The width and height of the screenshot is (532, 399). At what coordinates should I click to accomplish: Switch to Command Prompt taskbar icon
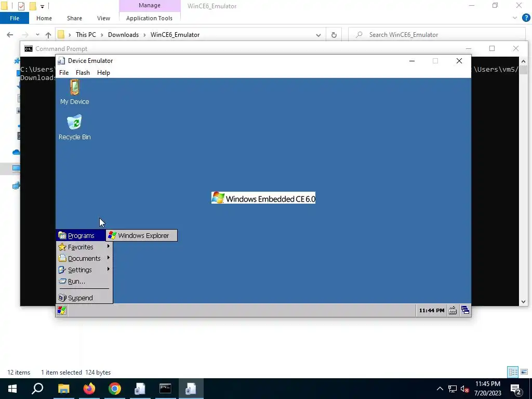pyautogui.click(x=165, y=389)
